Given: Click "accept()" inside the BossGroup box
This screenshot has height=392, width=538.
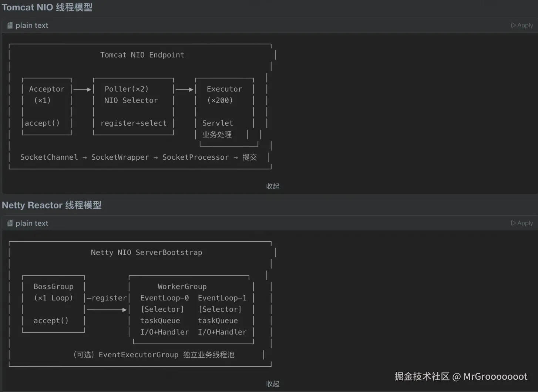Looking at the screenshot, I should [x=51, y=321].
